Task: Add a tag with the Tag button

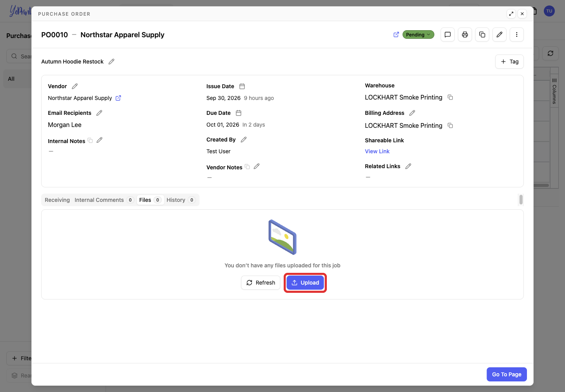Action: (x=509, y=62)
